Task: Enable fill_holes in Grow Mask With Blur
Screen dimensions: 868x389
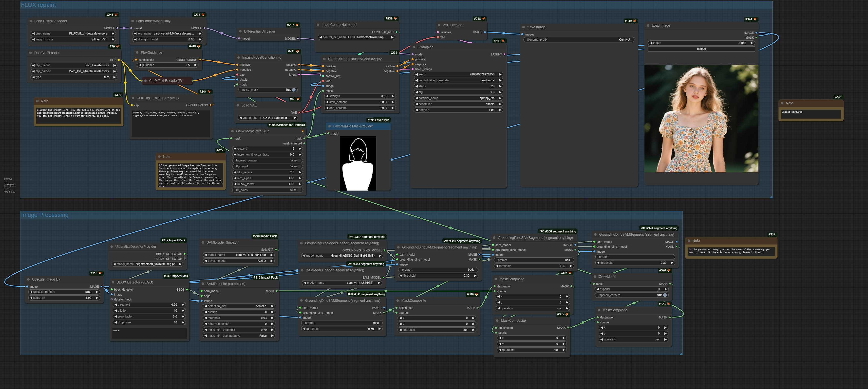Action: [x=299, y=190]
